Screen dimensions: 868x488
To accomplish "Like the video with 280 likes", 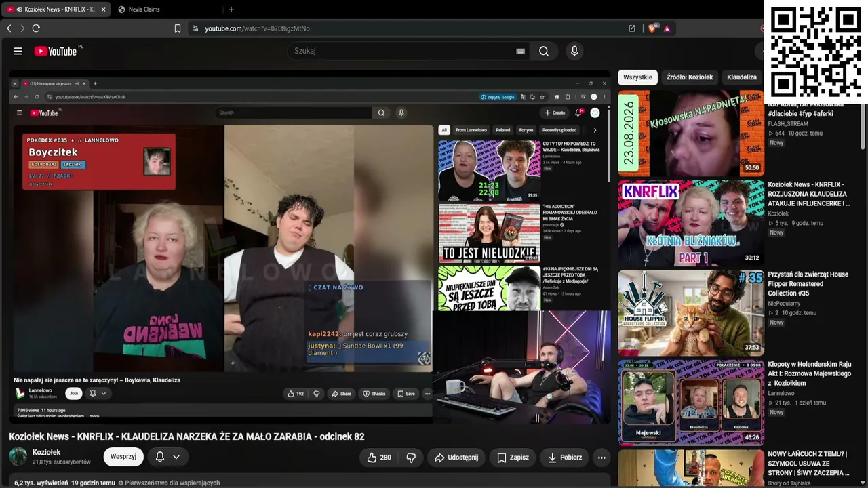I will click(x=379, y=457).
